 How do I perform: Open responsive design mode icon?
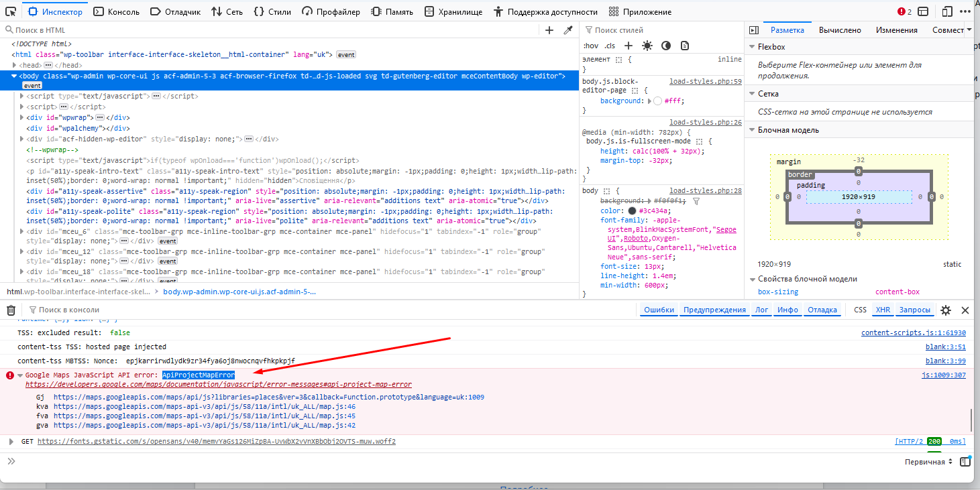[x=947, y=11]
